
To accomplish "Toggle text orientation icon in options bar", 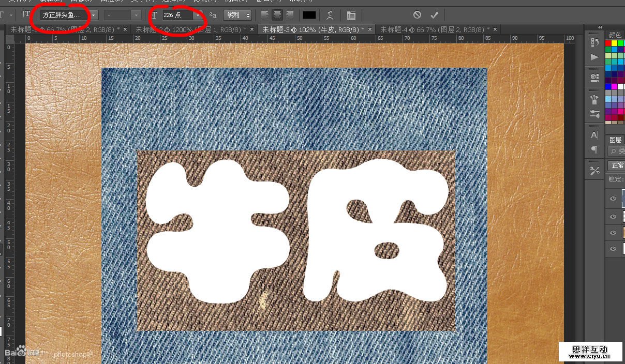I will [26, 15].
